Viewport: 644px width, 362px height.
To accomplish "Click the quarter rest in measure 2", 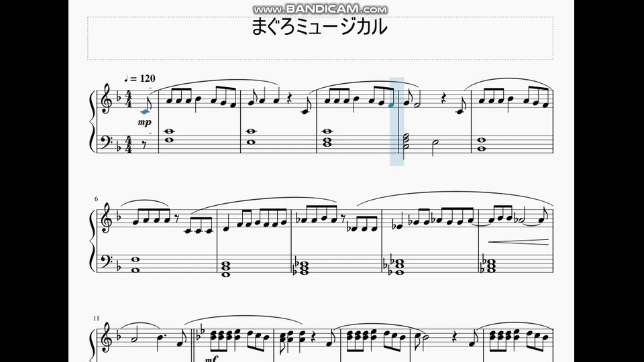I will [x=290, y=100].
